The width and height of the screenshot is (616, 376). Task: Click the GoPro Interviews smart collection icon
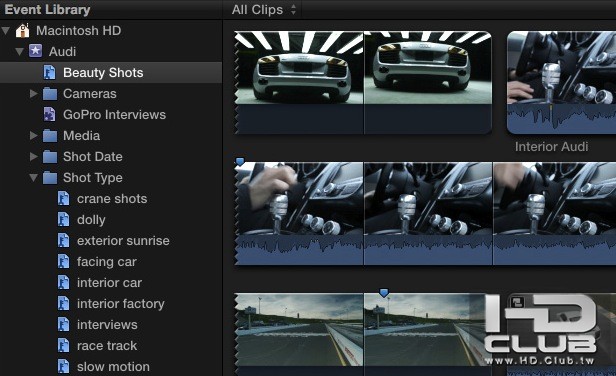pyautogui.click(x=49, y=114)
